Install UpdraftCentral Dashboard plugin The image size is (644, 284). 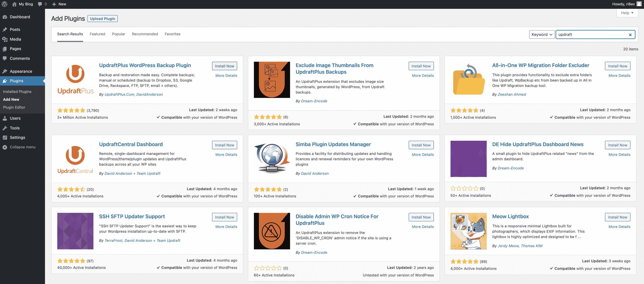(x=224, y=145)
